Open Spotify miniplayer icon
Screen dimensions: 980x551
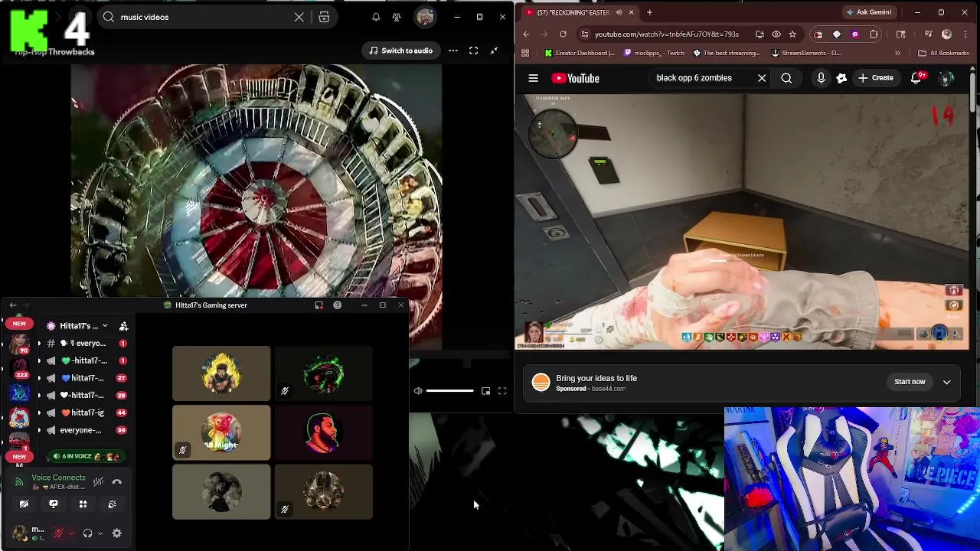pyautogui.click(x=485, y=391)
